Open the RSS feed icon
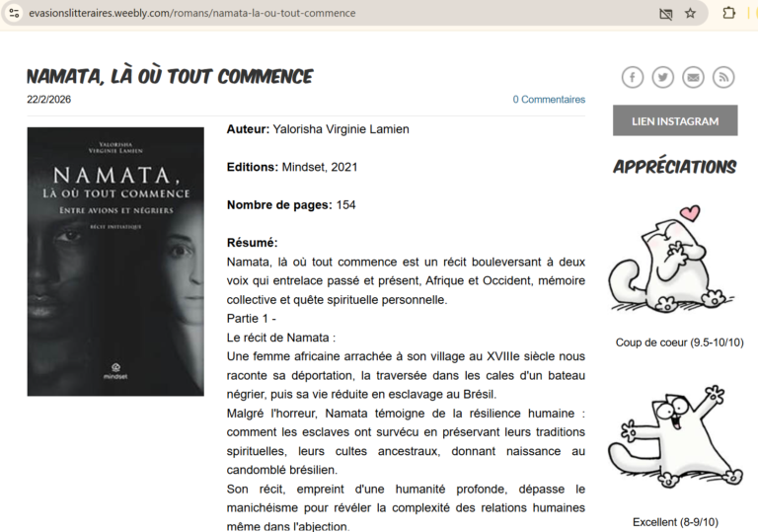The height and width of the screenshot is (532, 758). 724,77
